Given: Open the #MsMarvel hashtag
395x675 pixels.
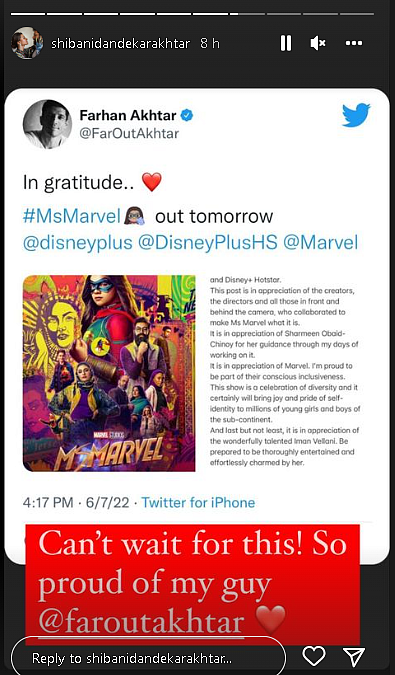Looking at the screenshot, I should point(71,216).
